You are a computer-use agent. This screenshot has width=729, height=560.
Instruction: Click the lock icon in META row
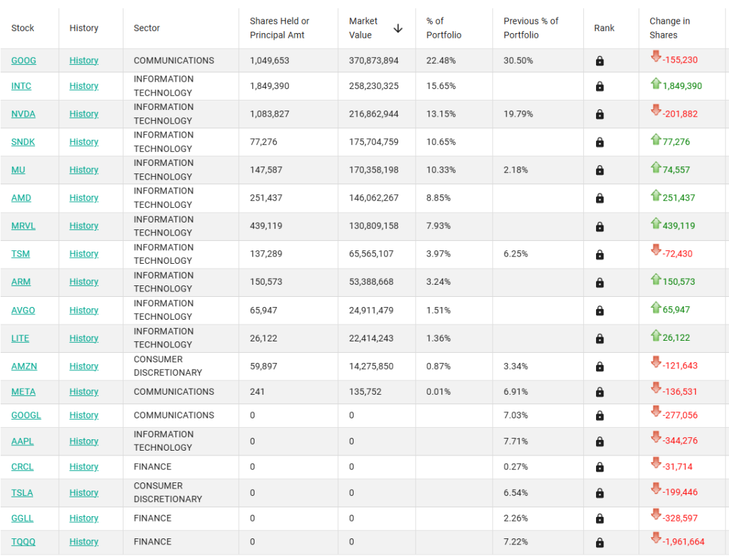(600, 392)
